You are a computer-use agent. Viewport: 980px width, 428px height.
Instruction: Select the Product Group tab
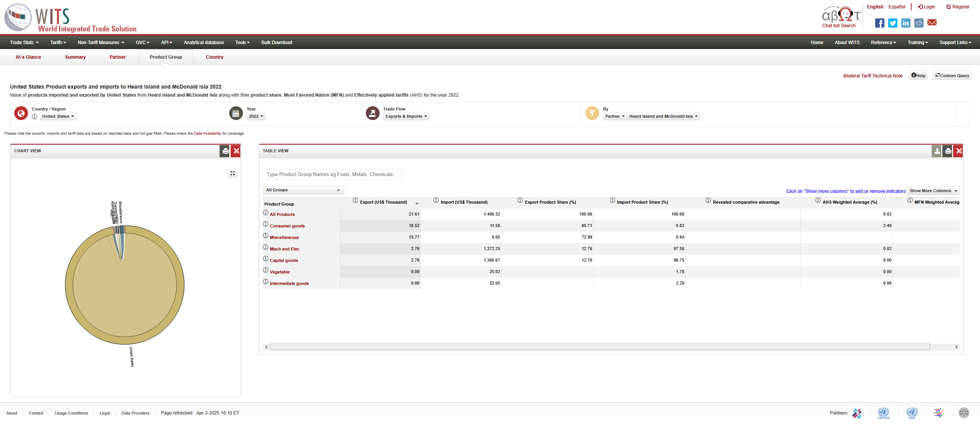tap(166, 57)
